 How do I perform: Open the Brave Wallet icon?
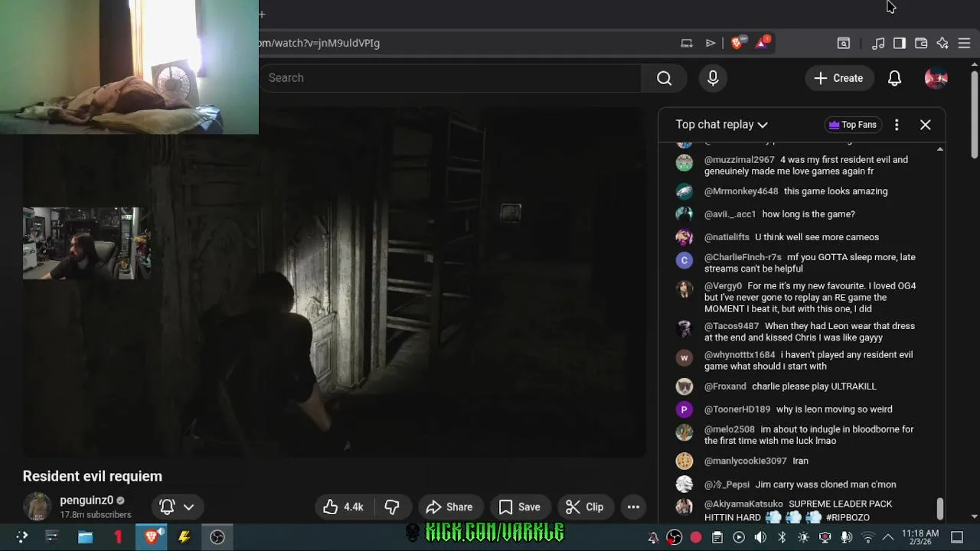point(921,44)
